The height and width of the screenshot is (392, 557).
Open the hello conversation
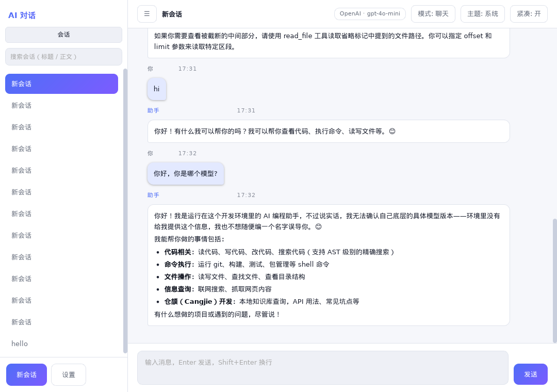(x=61, y=344)
